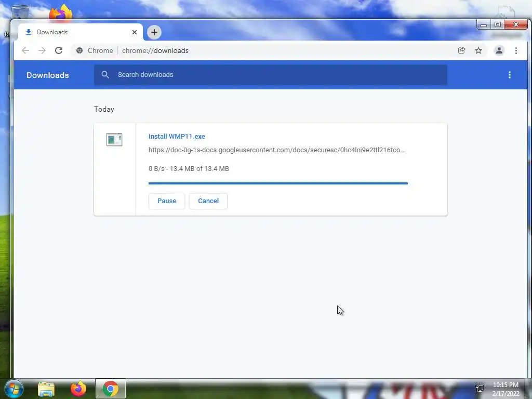
Task: Pause the WMP11 download
Action: click(x=167, y=201)
